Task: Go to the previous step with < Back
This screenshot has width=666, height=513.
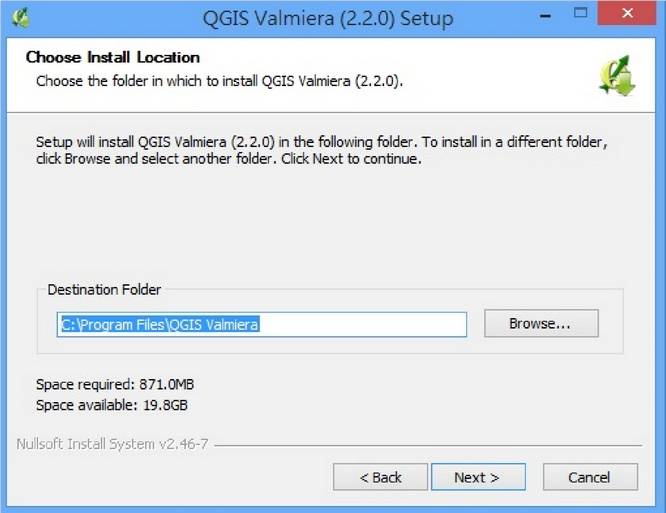Action: tap(380, 477)
